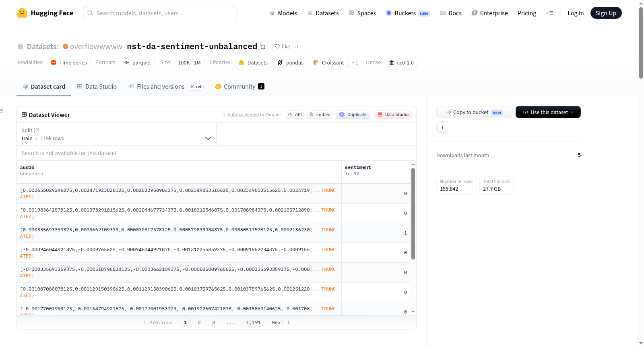Click audio row starting -0.000946044921875

(179, 253)
